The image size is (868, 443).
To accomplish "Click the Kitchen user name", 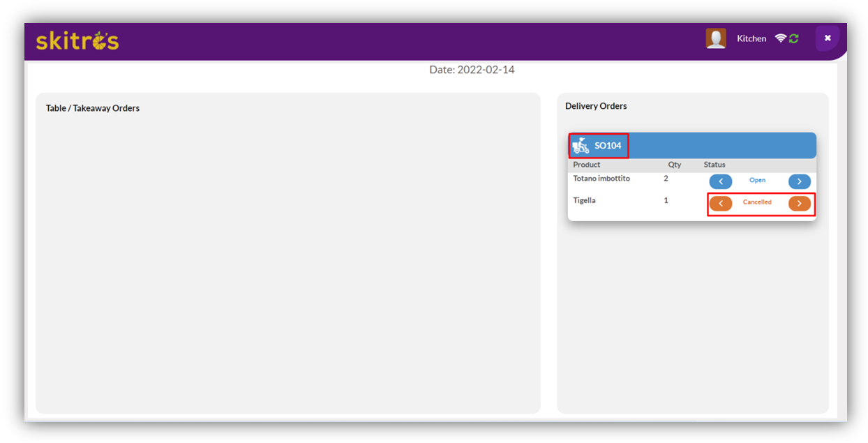I will point(751,39).
